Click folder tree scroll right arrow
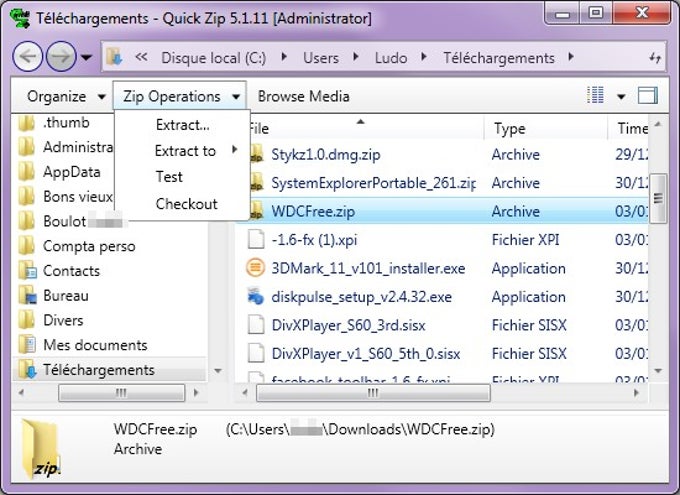Image resolution: width=680 pixels, height=495 pixels. click(196, 393)
